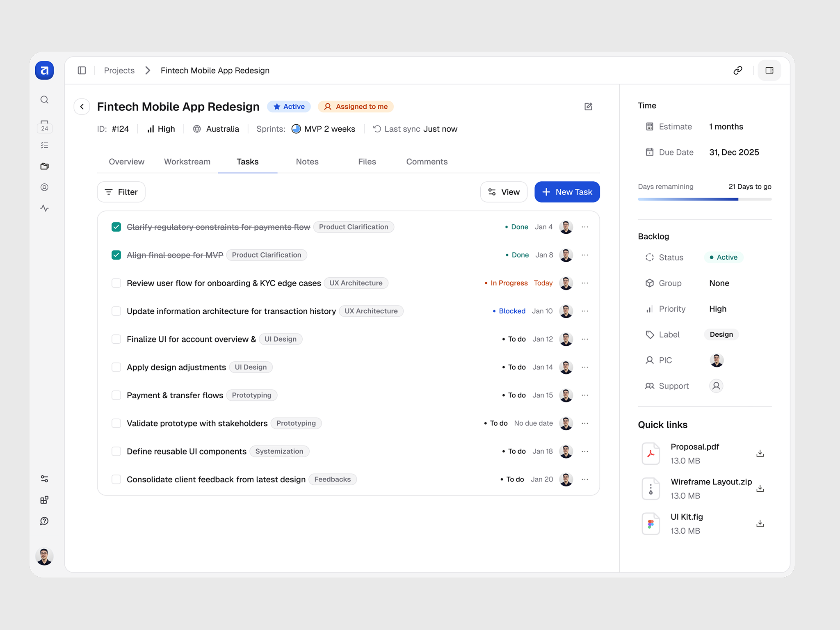Screen dimensions: 840x630
Task: Uncheck Clarify regulatory constraints task
Action: pos(116,227)
